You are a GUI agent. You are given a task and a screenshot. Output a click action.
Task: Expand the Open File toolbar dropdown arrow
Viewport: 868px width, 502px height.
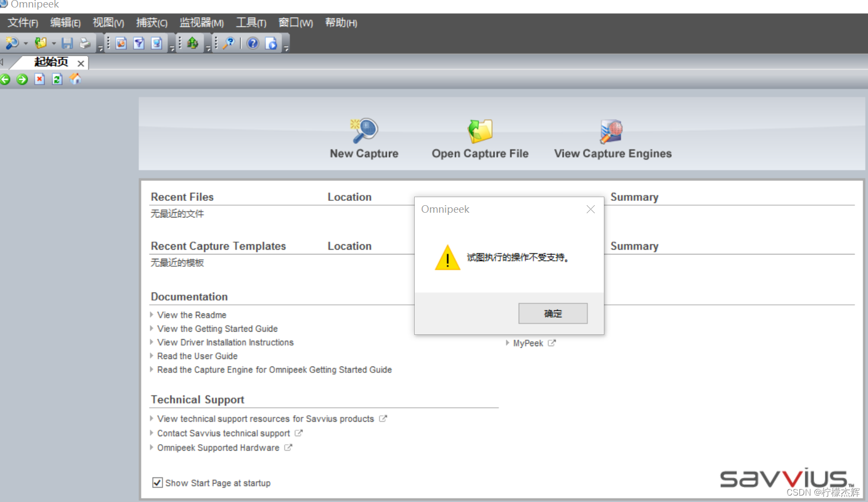(x=54, y=43)
